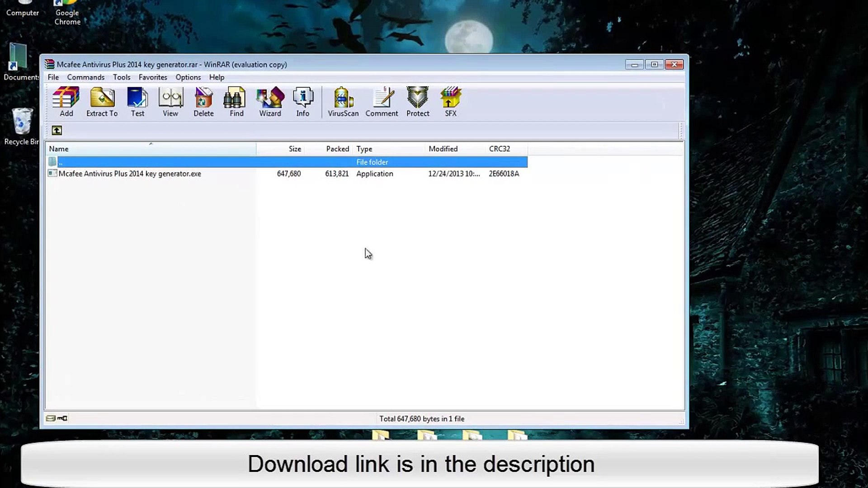Open the Options menu
The height and width of the screenshot is (488, 868).
(188, 77)
